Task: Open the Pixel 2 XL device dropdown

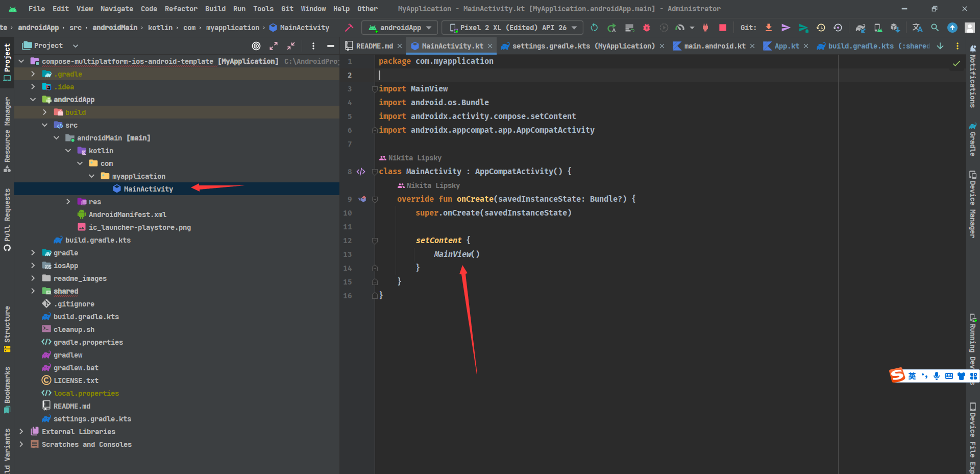Action: 512,28
